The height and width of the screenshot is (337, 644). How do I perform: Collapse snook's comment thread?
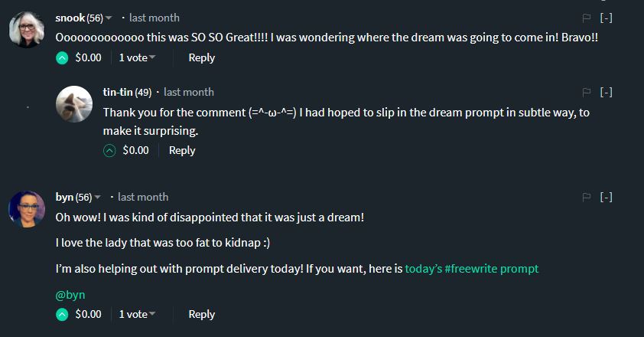(x=606, y=18)
